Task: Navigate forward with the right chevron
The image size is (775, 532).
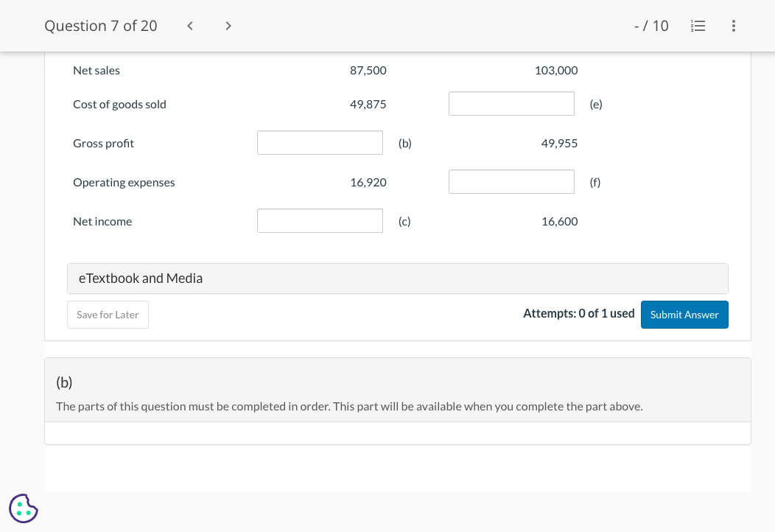Action: [x=228, y=25]
